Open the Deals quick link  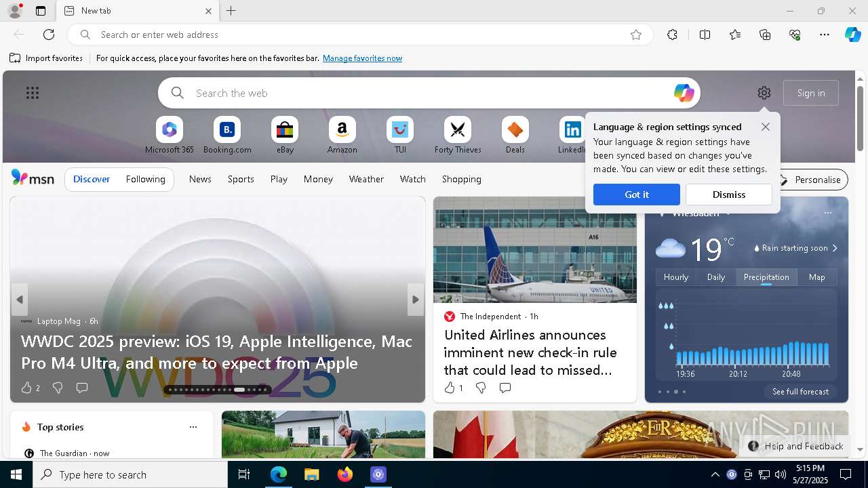(x=515, y=136)
